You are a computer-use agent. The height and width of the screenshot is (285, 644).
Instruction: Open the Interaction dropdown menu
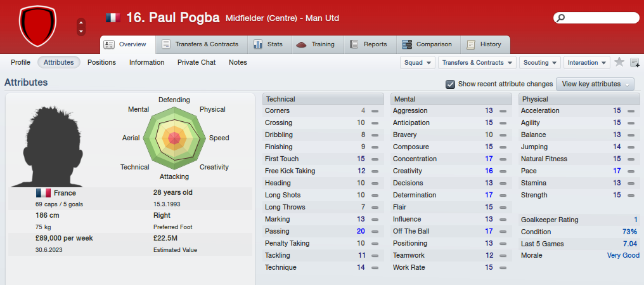pos(586,62)
